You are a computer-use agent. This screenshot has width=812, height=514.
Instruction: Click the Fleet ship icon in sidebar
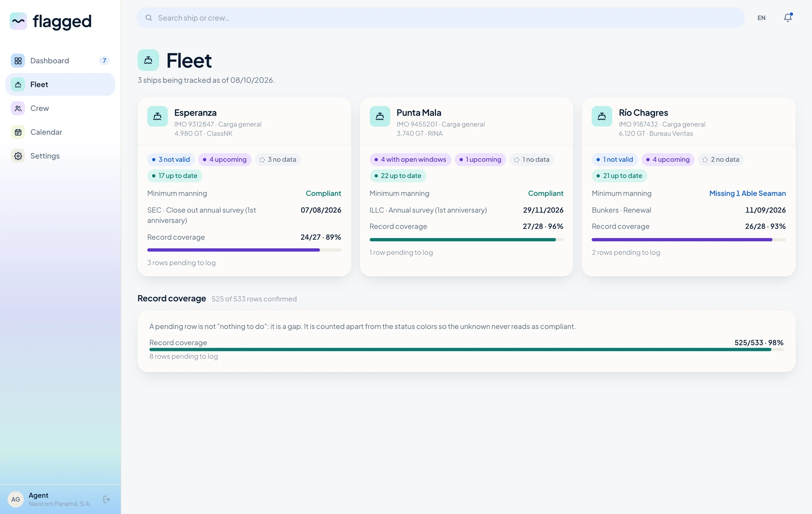pyautogui.click(x=18, y=84)
